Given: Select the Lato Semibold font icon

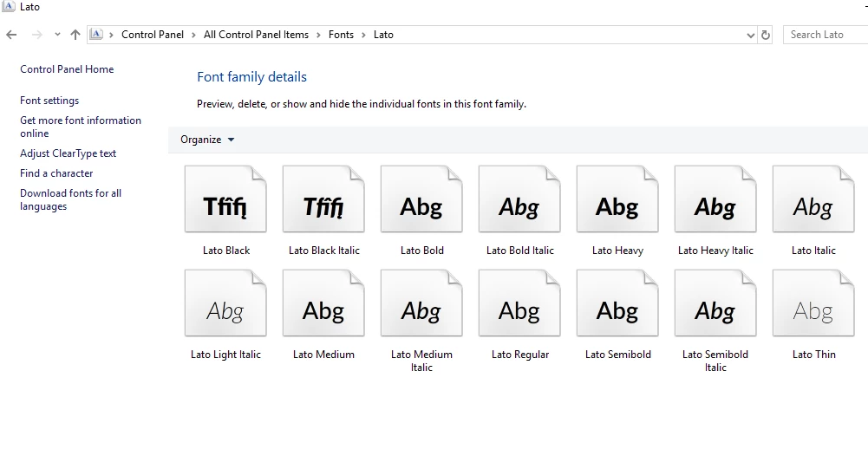Looking at the screenshot, I should pos(617,303).
